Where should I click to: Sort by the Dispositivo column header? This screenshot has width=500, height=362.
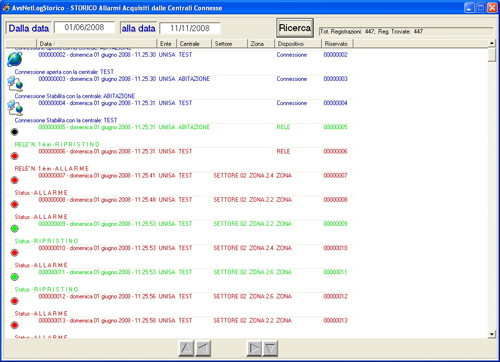(x=298, y=44)
